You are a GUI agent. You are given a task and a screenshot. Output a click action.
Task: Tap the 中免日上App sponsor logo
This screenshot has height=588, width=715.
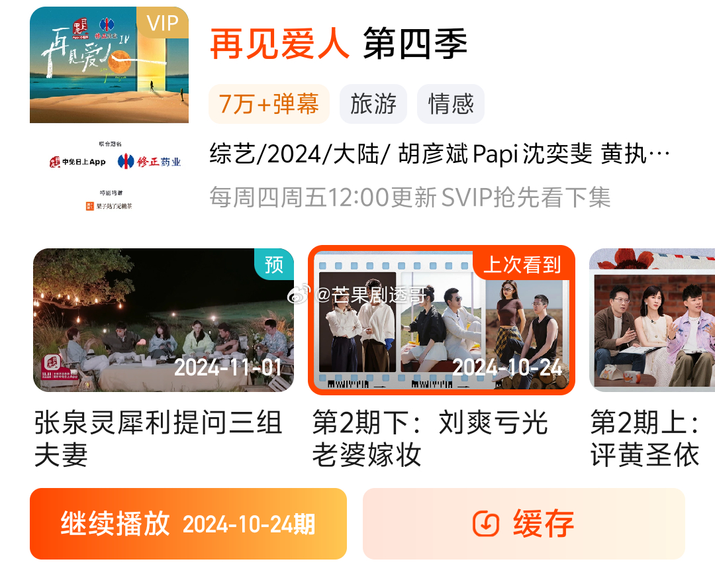(77, 162)
